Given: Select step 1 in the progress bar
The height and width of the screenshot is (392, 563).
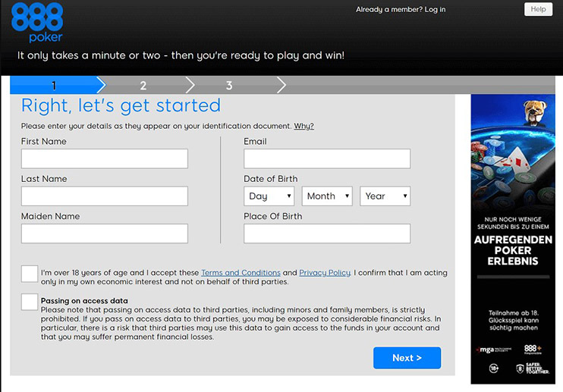Looking at the screenshot, I should 54,86.
